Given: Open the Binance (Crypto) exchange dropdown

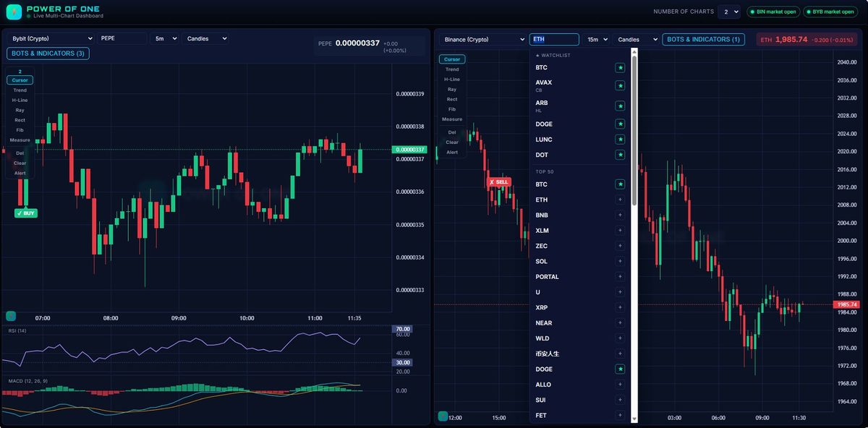Looking at the screenshot, I should (482, 40).
